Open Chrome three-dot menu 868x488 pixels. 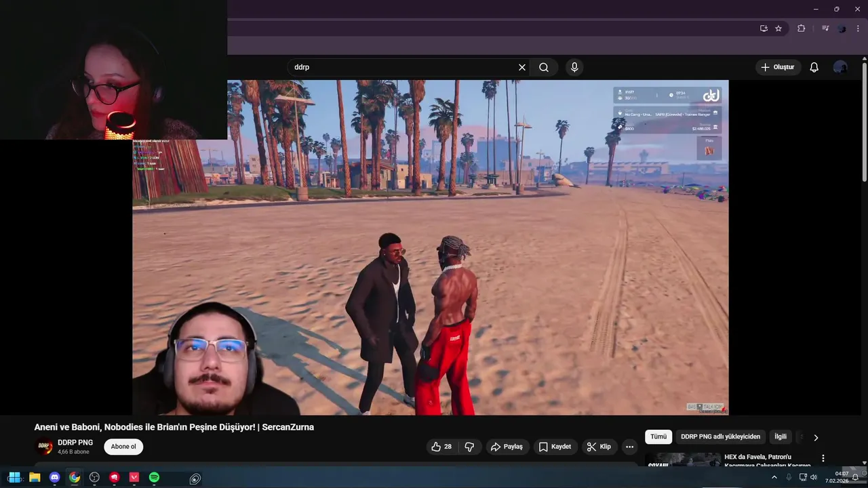click(858, 28)
